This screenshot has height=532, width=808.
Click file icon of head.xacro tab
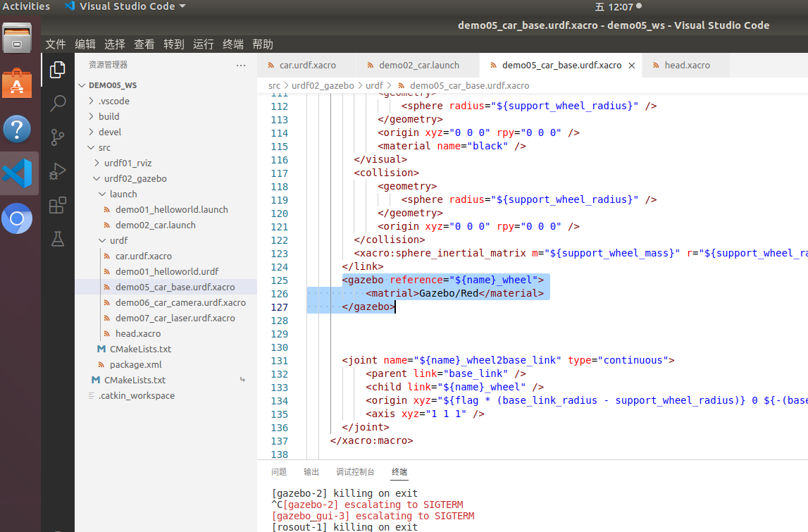coord(655,66)
